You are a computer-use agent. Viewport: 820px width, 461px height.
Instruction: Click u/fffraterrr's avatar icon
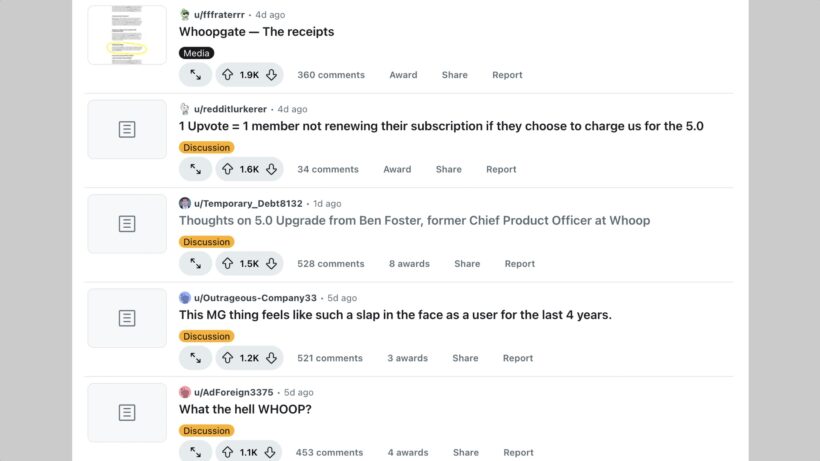click(185, 15)
